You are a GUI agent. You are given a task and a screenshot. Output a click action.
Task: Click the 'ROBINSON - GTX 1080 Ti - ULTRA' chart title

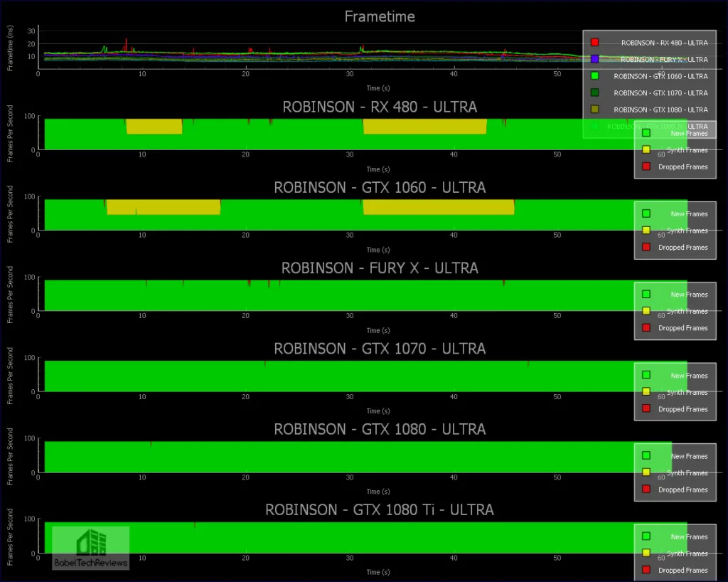pyautogui.click(x=380, y=509)
